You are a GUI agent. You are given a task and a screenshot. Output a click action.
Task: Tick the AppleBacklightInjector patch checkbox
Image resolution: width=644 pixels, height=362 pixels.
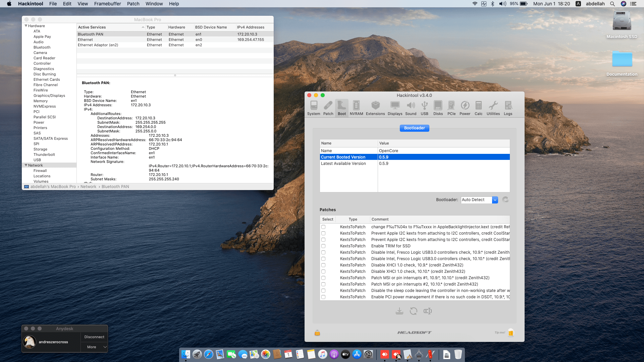[x=323, y=227]
